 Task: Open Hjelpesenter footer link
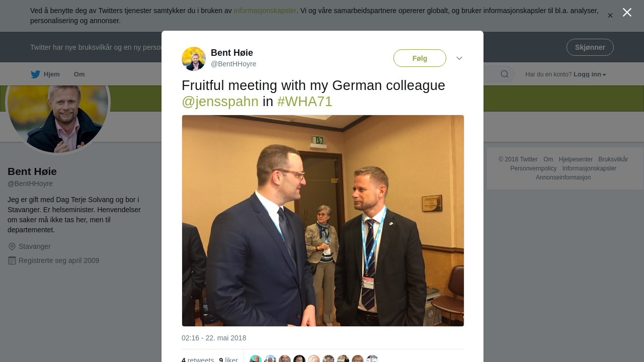[x=576, y=159]
